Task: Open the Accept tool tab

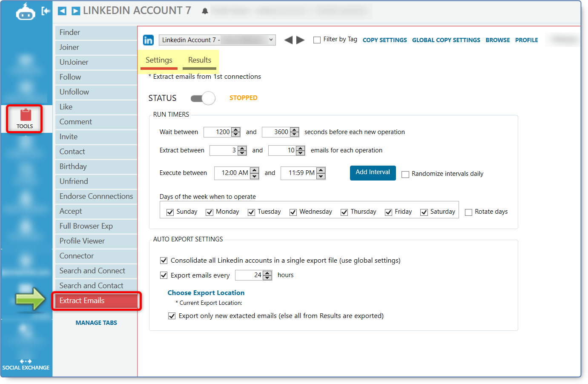Action: (x=96, y=212)
